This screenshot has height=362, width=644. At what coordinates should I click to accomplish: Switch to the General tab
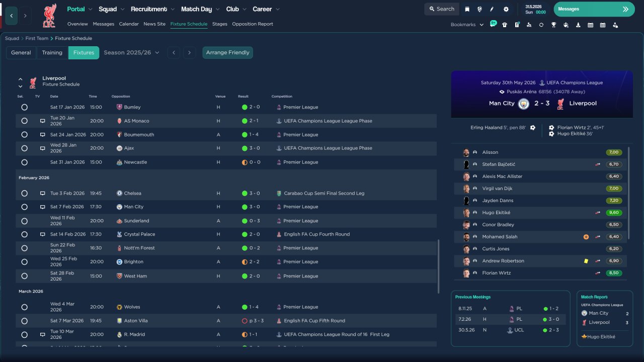point(21,53)
